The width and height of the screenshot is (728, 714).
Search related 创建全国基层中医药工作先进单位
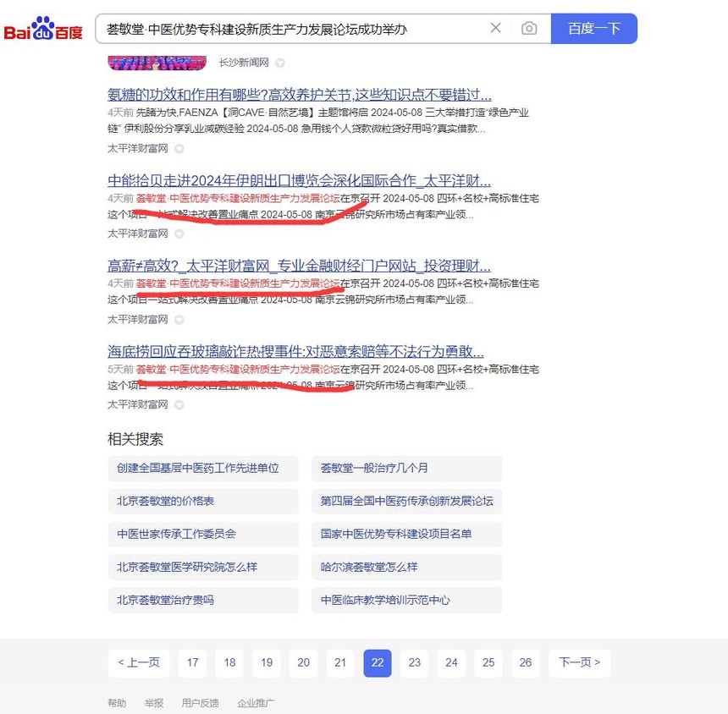point(203,468)
